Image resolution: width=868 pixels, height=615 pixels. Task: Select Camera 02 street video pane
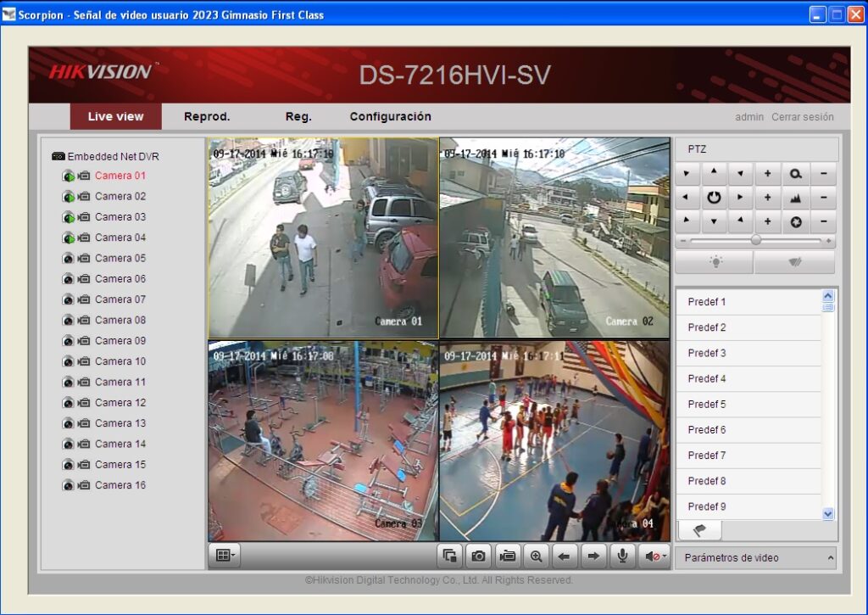554,238
